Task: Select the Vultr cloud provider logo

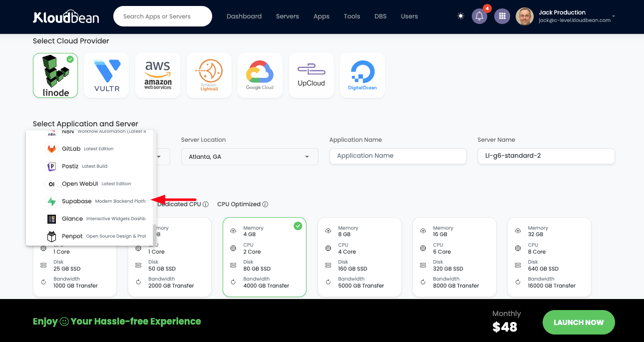Action: (107, 75)
